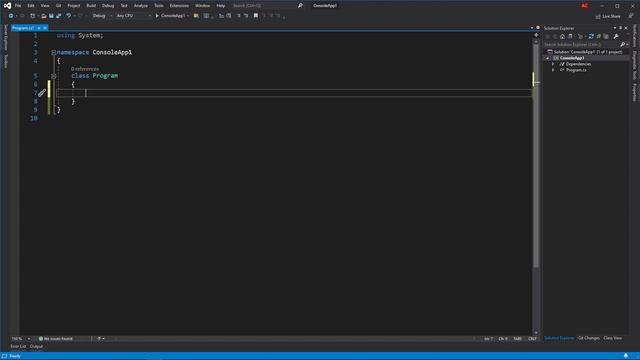Open the Extensions menu
640x360 pixels.
click(179, 6)
